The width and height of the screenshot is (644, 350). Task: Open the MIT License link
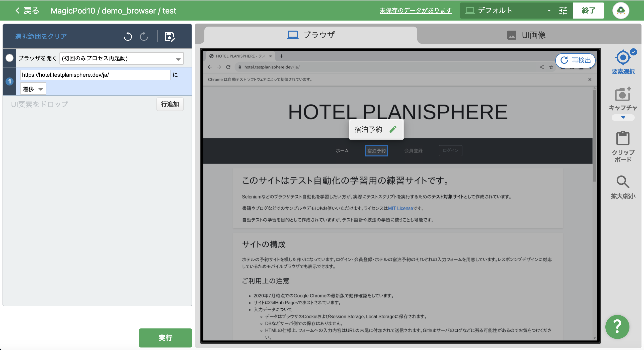click(400, 208)
